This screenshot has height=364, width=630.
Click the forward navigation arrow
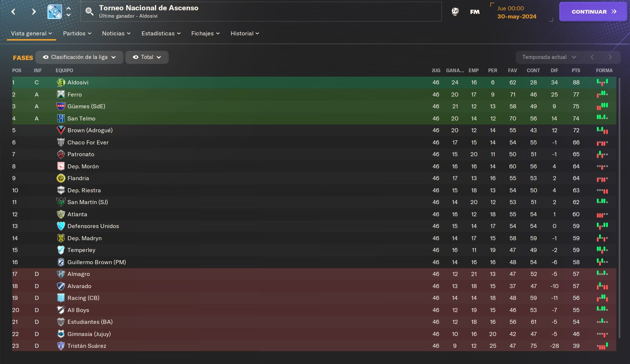pos(34,12)
